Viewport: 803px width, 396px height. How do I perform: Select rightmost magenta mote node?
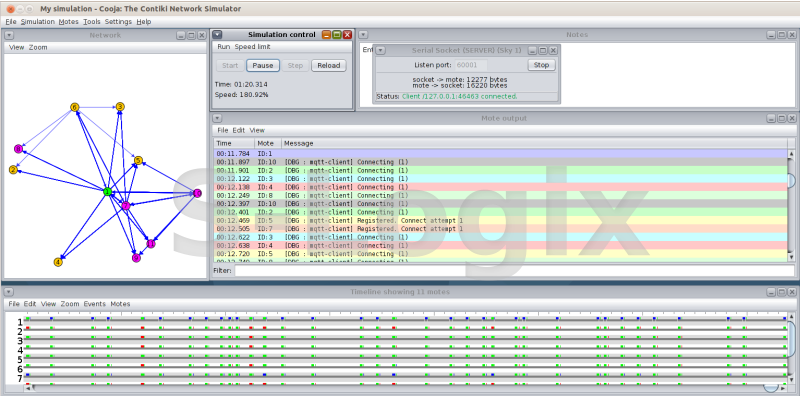(197, 193)
